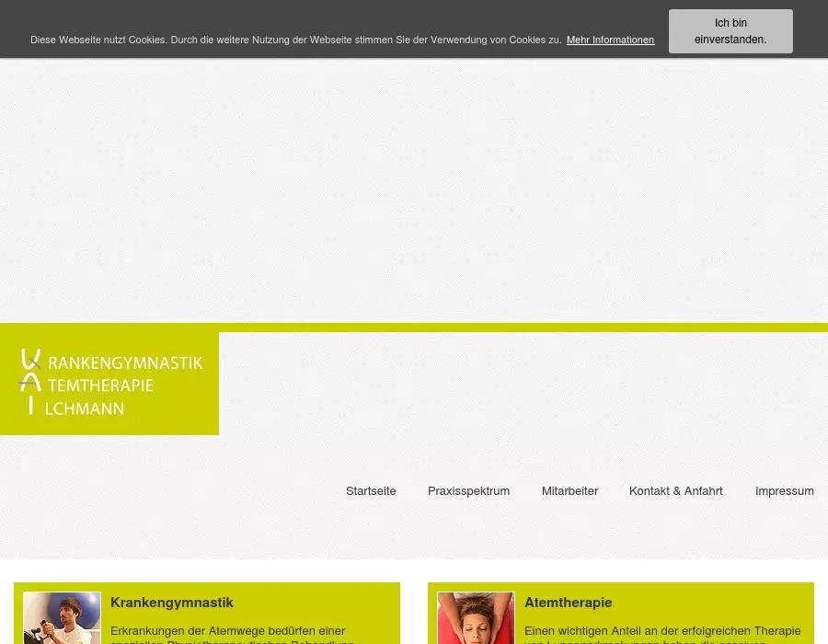The image size is (828, 644).
Task: Click the cookie notice message text
Action: pos(295,40)
